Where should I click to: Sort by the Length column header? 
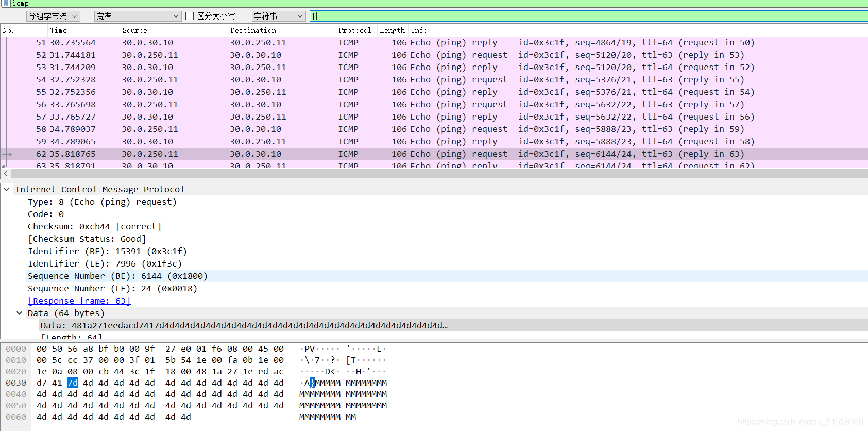(x=393, y=30)
